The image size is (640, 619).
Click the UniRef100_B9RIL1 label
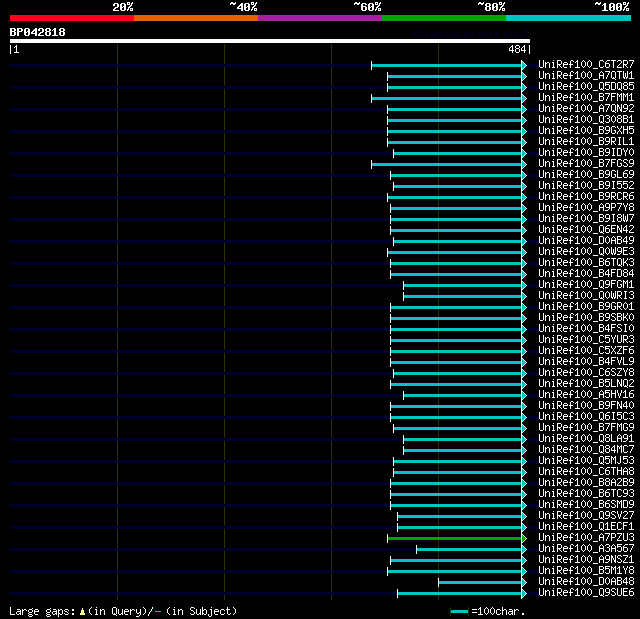586,142
